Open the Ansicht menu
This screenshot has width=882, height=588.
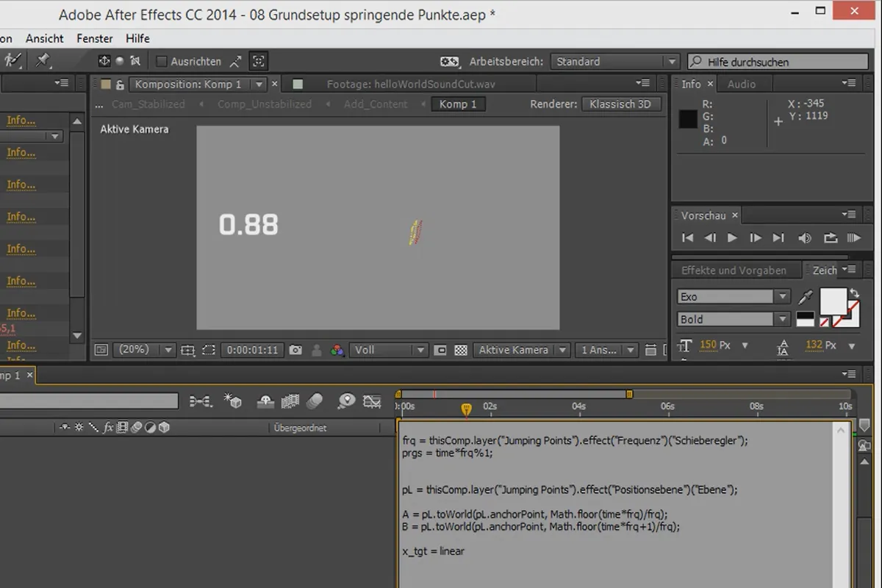pyautogui.click(x=45, y=38)
